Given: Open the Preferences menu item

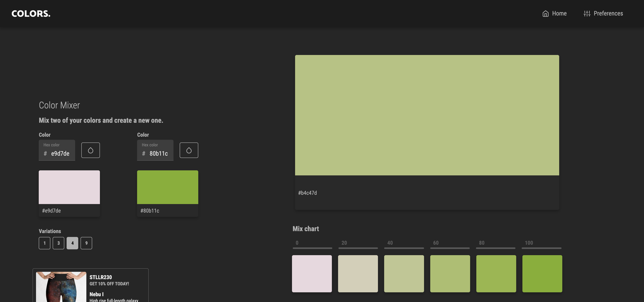Looking at the screenshot, I should pos(608,14).
